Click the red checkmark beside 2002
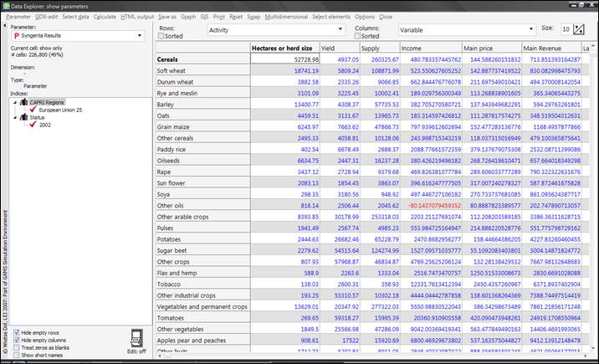 (33, 124)
